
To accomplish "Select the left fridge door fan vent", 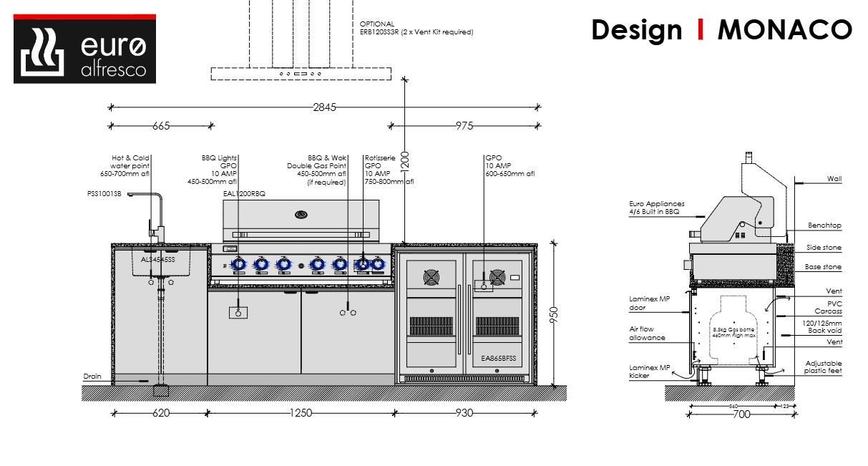I will 431,276.
